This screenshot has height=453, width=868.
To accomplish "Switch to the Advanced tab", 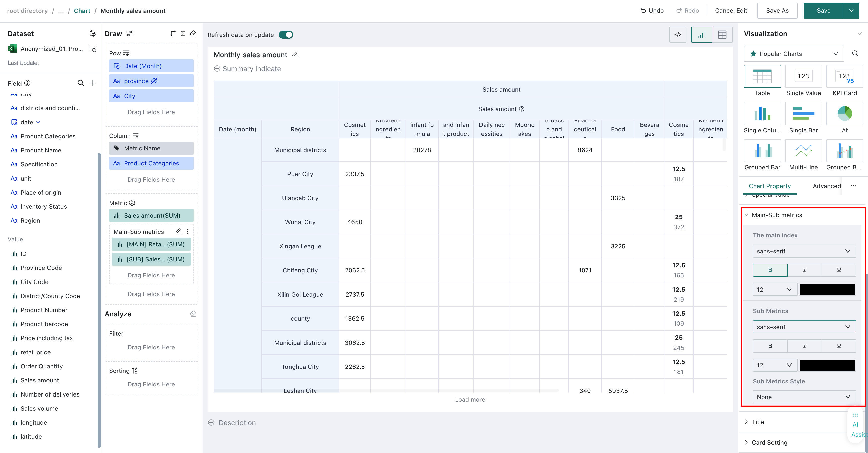I will pos(827,186).
